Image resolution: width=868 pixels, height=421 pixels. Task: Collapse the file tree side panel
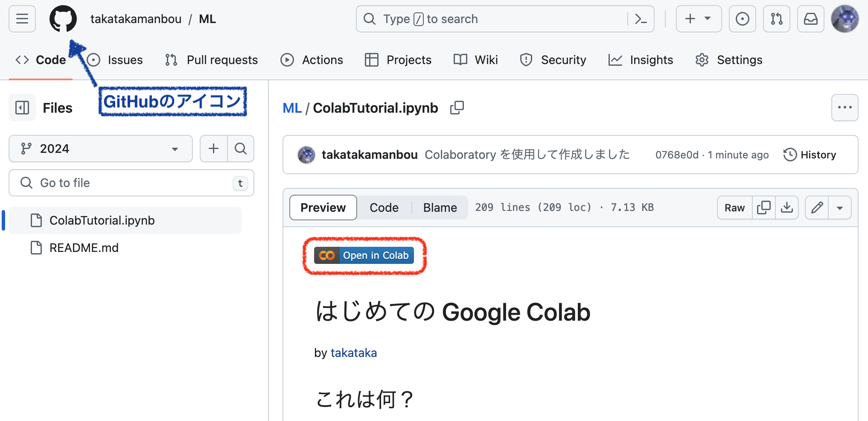(22, 108)
